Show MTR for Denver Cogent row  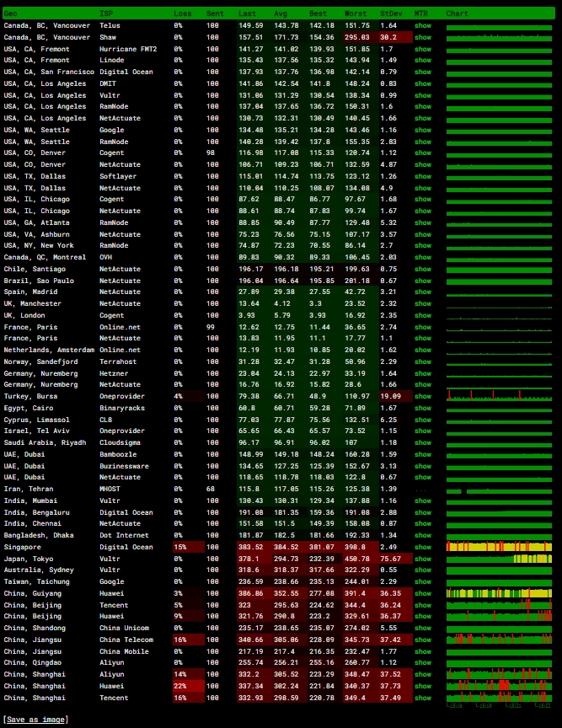click(x=423, y=153)
